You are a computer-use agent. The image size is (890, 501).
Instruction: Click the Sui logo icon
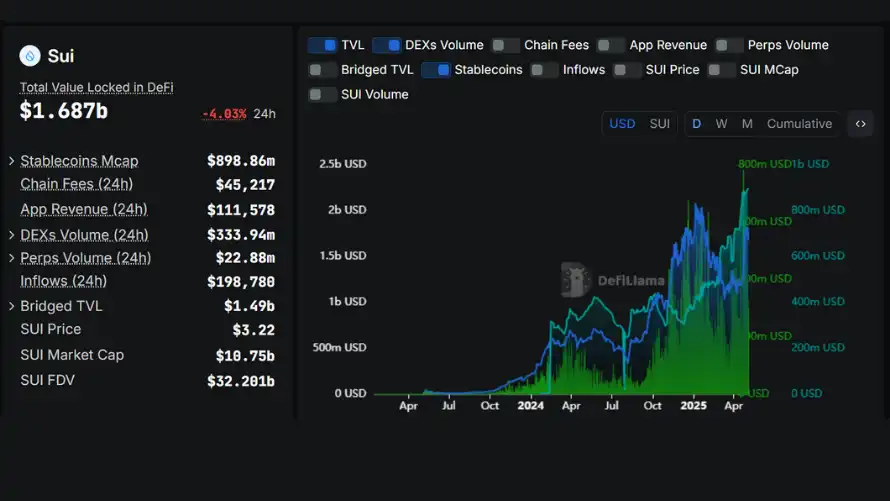point(30,56)
